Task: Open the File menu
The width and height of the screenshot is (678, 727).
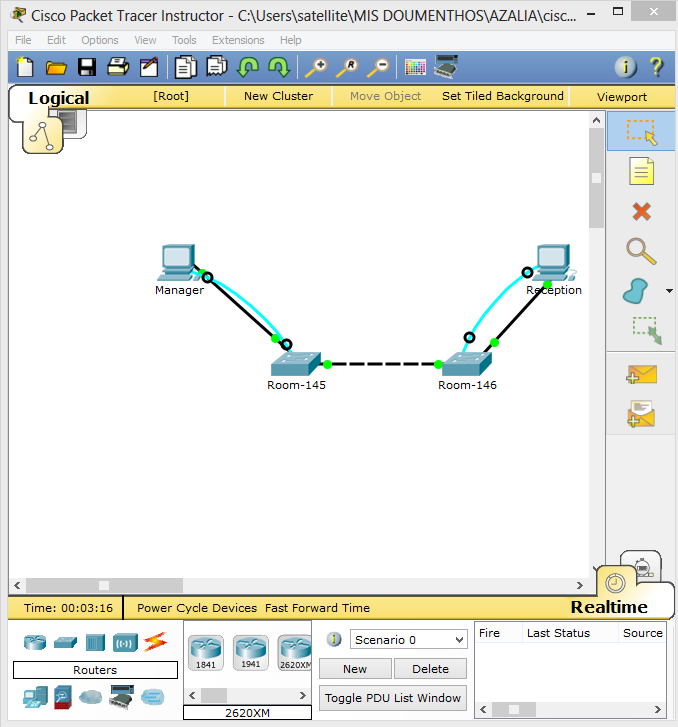Action: (x=23, y=40)
